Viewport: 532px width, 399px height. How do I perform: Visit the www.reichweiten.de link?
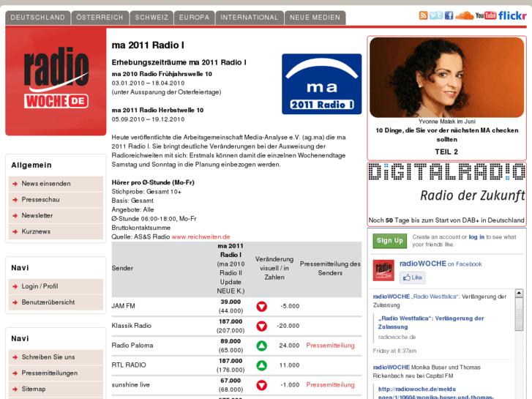[201, 236]
